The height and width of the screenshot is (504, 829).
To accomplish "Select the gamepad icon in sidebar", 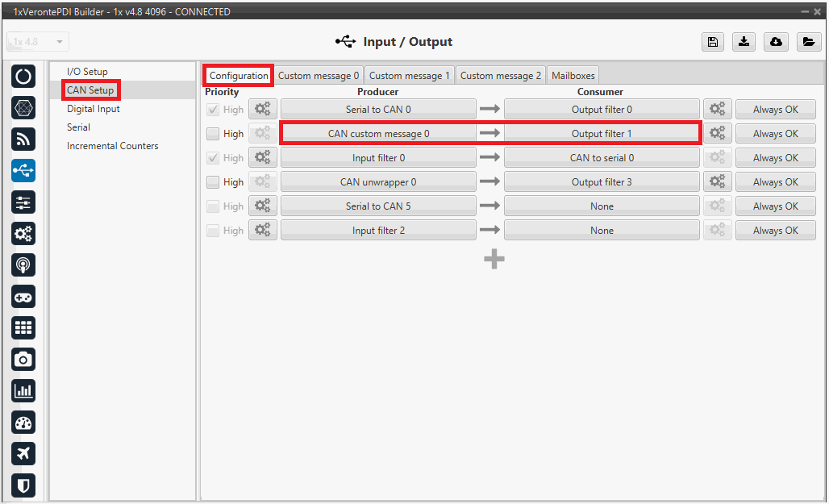I will [x=23, y=297].
